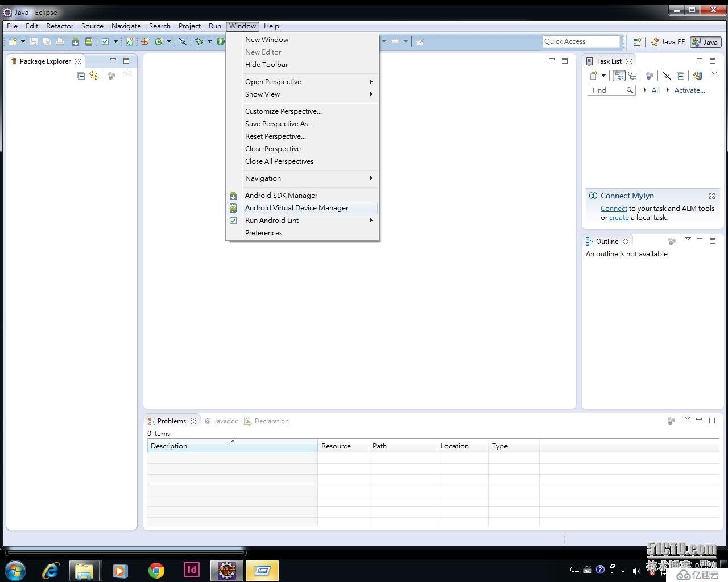Switch to the Declaration tab
Screen dimensions: 728x582
tap(267, 421)
